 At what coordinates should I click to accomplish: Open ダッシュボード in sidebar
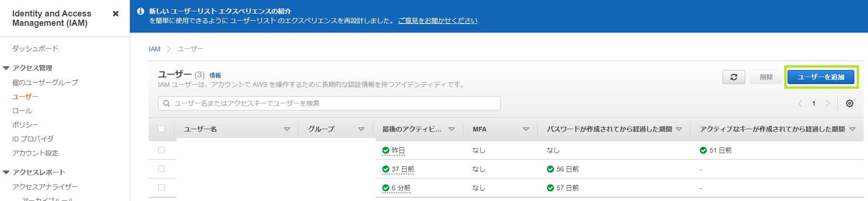click(35, 48)
